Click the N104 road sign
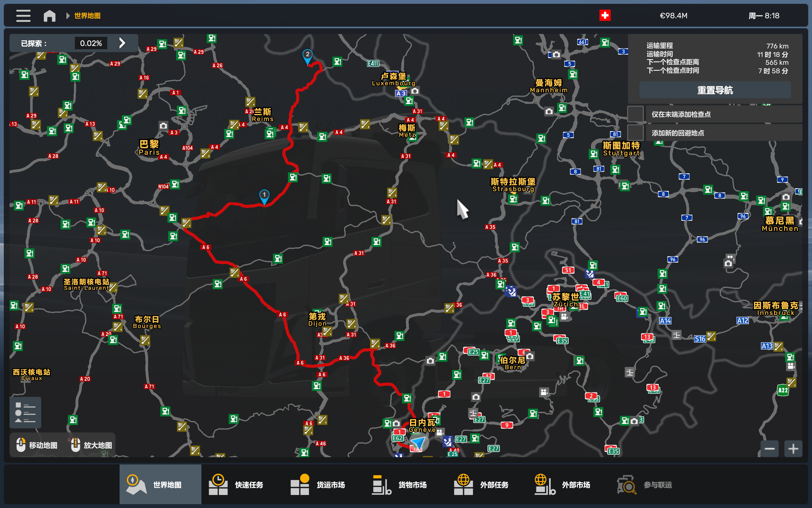The image size is (812, 508). click(163, 186)
